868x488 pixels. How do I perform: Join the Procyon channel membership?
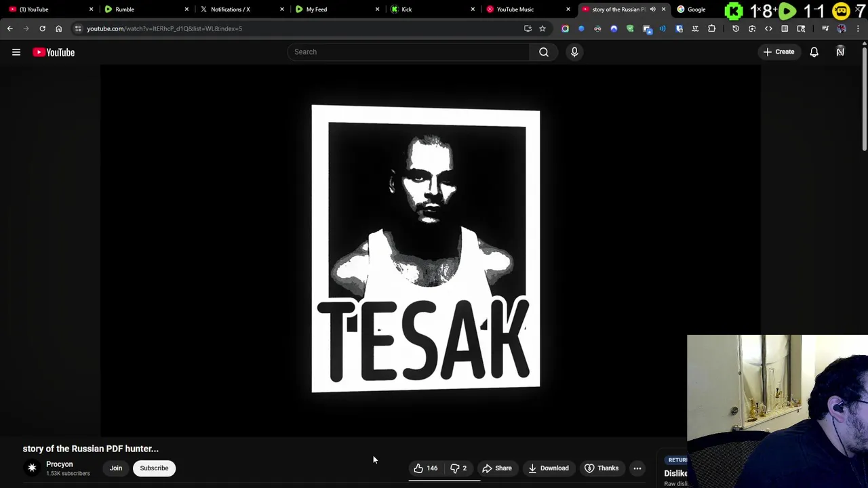(x=116, y=468)
